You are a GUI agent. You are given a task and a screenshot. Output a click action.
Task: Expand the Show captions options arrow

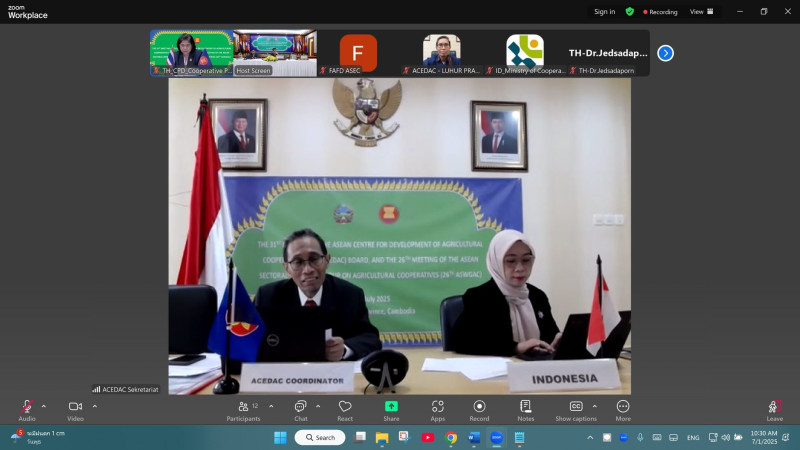[595, 407]
